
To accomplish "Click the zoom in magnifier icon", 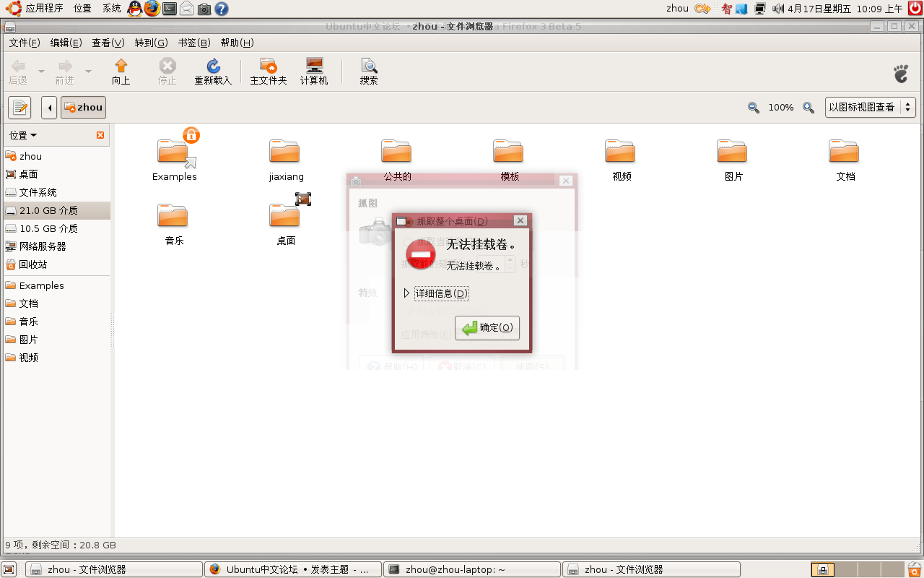I will click(x=808, y=108).
